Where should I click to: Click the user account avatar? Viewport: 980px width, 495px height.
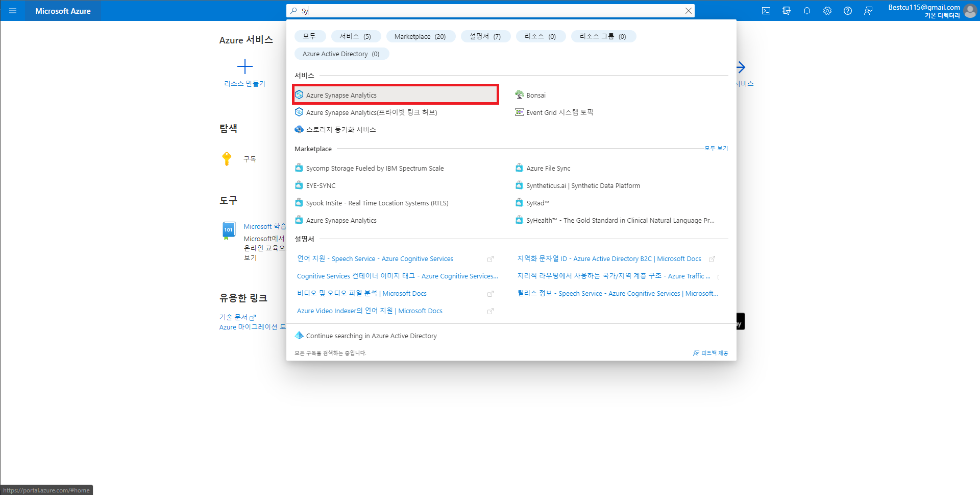coord(970,11)
